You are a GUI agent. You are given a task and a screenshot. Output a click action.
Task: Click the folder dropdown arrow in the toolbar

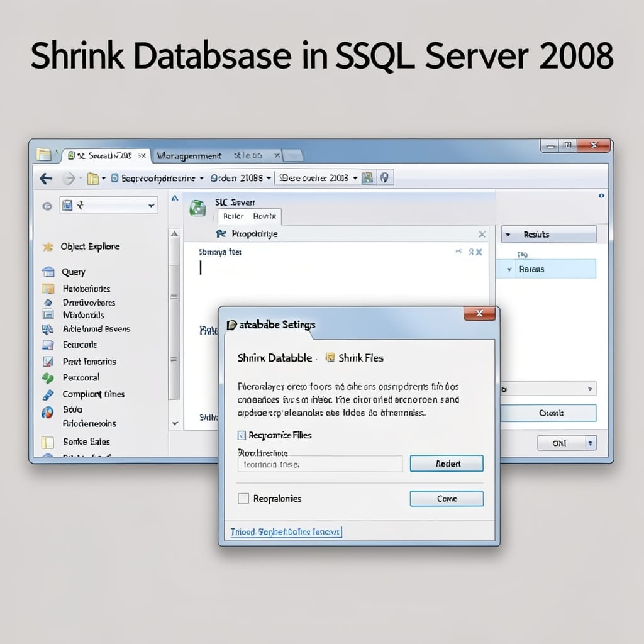click(104, 178)
